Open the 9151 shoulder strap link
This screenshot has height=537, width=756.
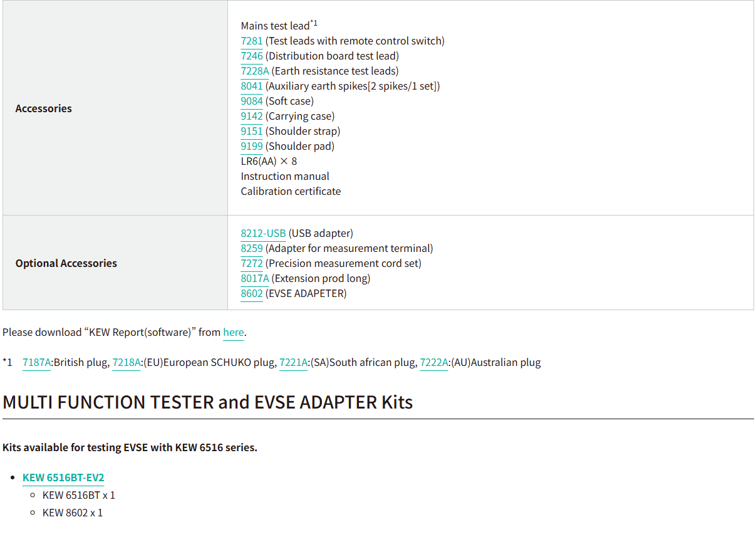(252, 132)
